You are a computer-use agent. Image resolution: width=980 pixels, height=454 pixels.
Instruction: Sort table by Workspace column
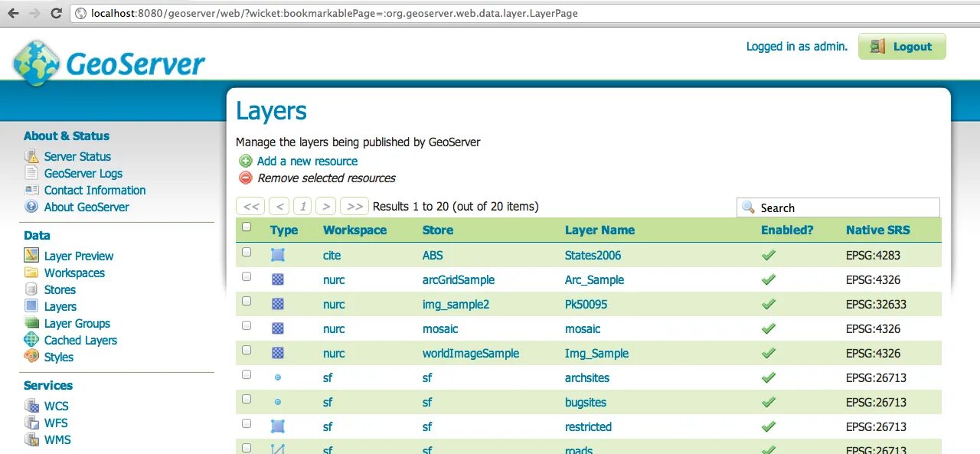point(354,230)
